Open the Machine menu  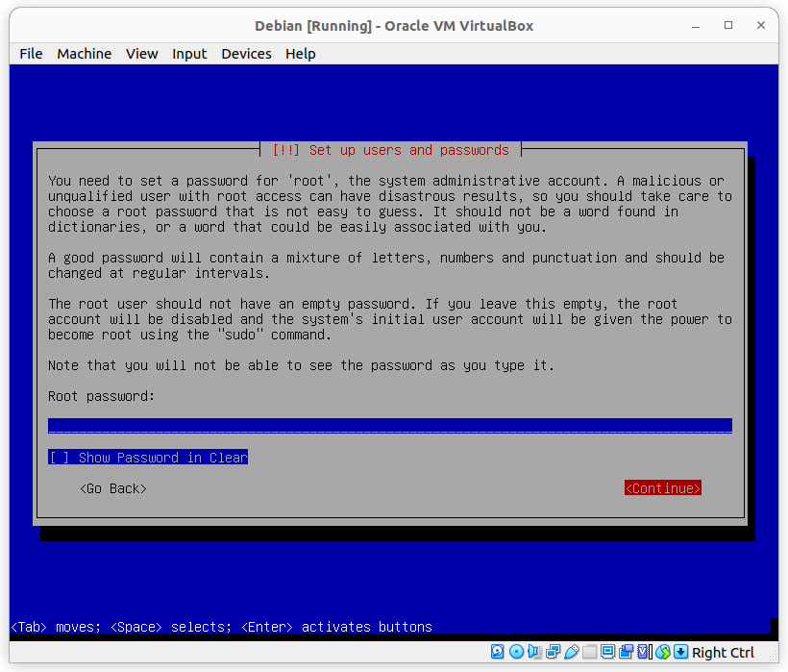[84, 54]
